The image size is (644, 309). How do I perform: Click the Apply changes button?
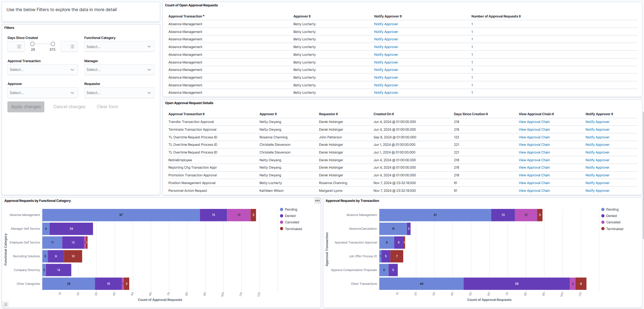pyautogui.click(x=26, y=106)
